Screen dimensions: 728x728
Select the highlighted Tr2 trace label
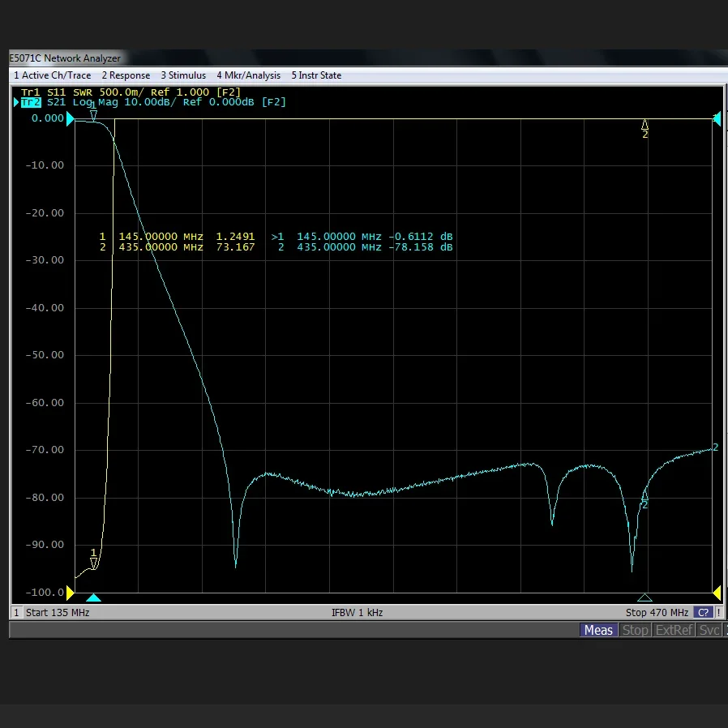31,102
